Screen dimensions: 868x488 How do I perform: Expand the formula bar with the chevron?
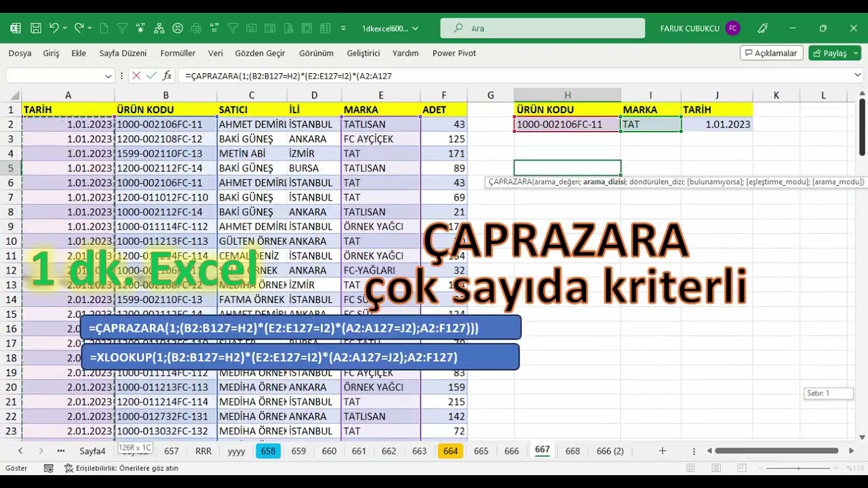[x=858, y=76]
